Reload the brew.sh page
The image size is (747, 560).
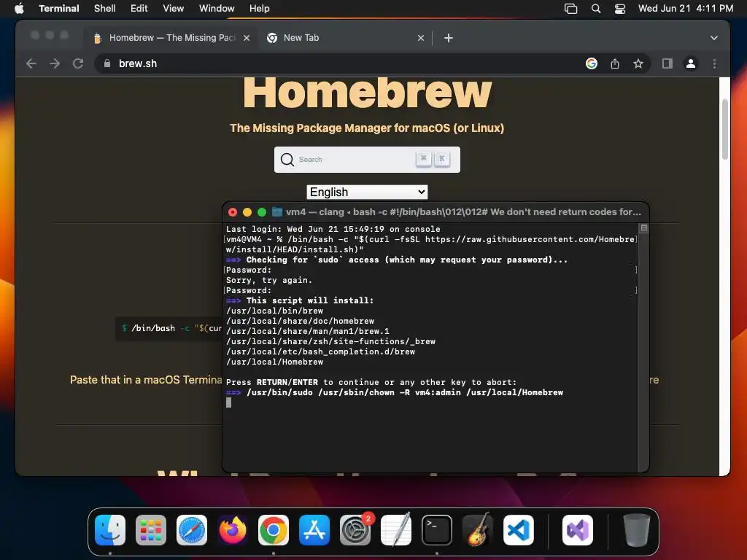pos(78,63)
